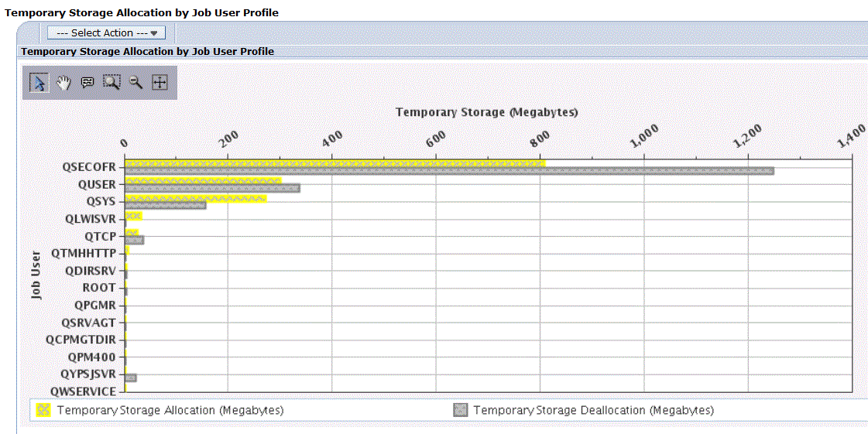Select the QUSER deallocation bar
The image size is (868, 434).
click(x=213, y=189)
